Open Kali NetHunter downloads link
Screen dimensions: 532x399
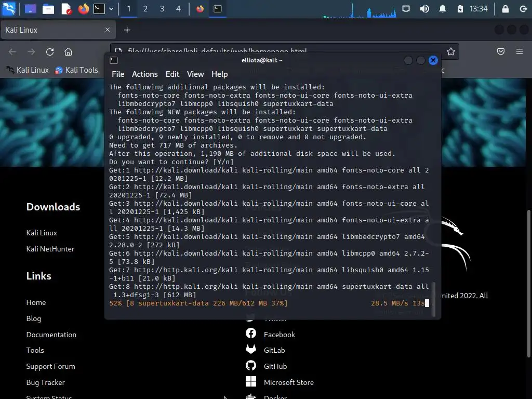[50, 249]
